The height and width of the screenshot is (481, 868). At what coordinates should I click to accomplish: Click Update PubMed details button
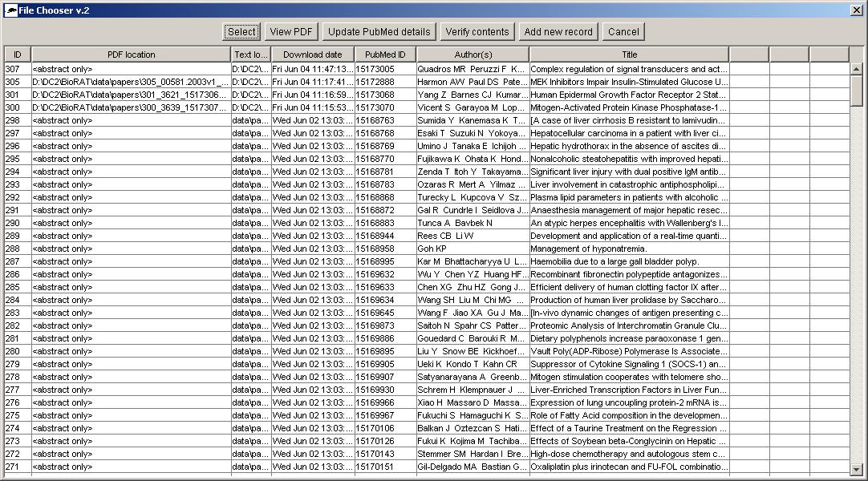click(379, 32)
